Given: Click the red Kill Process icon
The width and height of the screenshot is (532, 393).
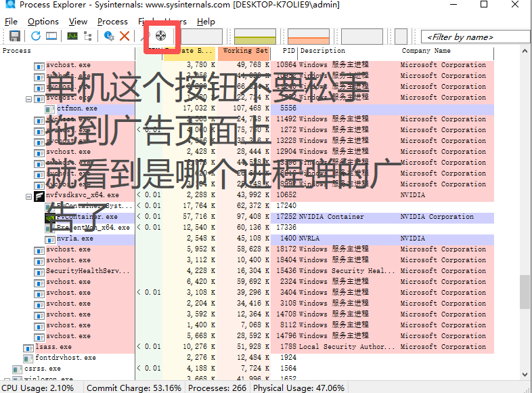Looking at the screenshot, I should pos(125,36).
